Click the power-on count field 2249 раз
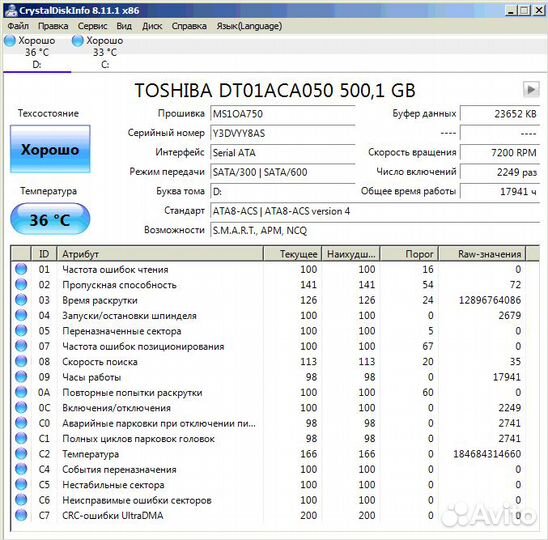The width and height of the screenshot is (548, 540). [500, 172]
